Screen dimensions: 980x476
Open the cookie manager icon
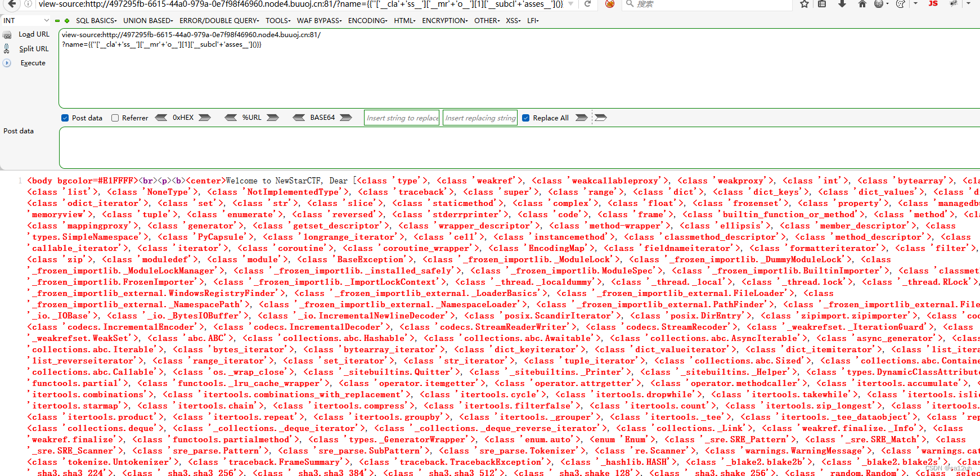(x=900, y=4)
